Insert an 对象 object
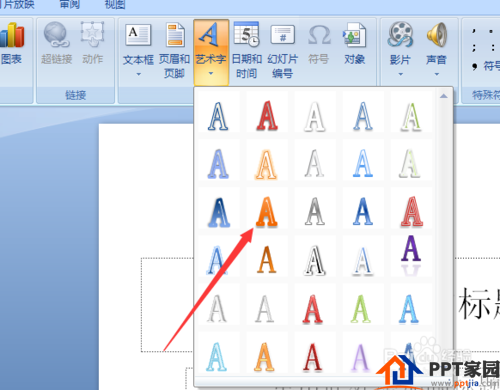Screen dimensions: 500x390 354,43
